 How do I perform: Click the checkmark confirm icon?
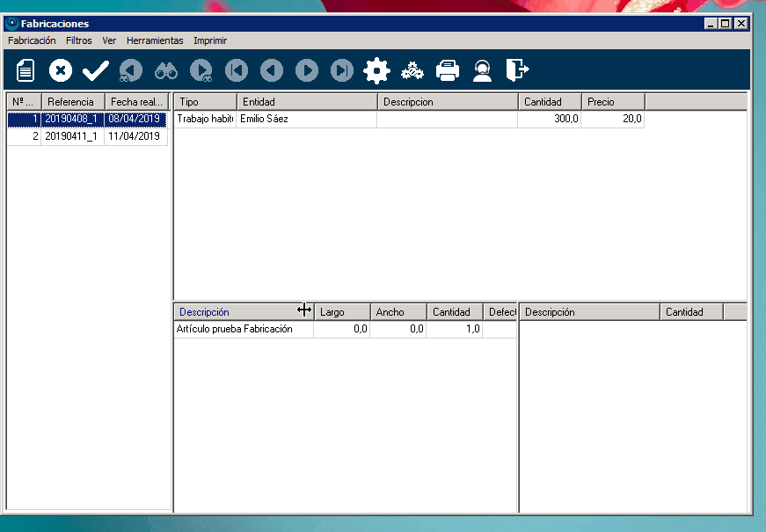pos(95,70)
